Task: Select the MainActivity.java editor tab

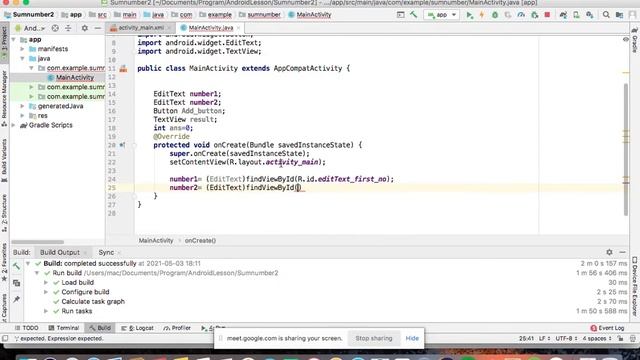Action: click(x=211, y=28)
